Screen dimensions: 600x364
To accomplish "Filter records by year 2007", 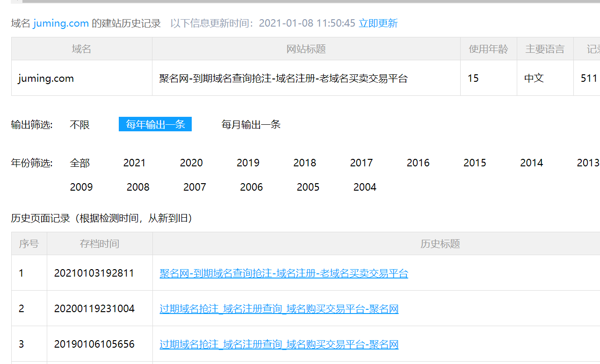I will coord(195,187).
